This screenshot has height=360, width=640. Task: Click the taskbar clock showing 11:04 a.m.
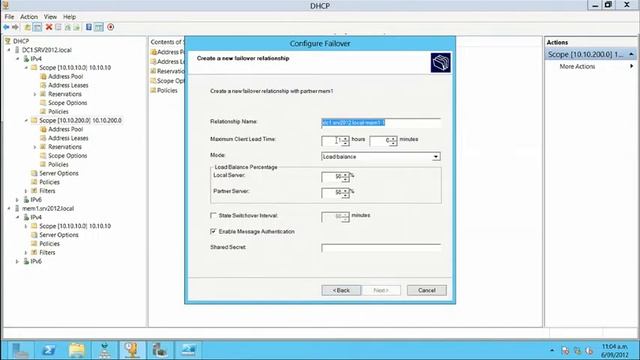615,351
